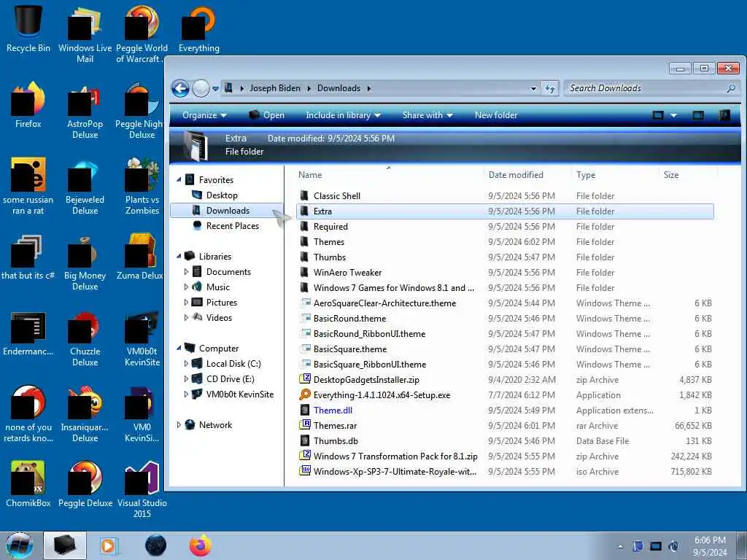The width and height of the screenshot is (747, 560).
Task: Click the refresh button beside address bar
Action: point(550,88)
